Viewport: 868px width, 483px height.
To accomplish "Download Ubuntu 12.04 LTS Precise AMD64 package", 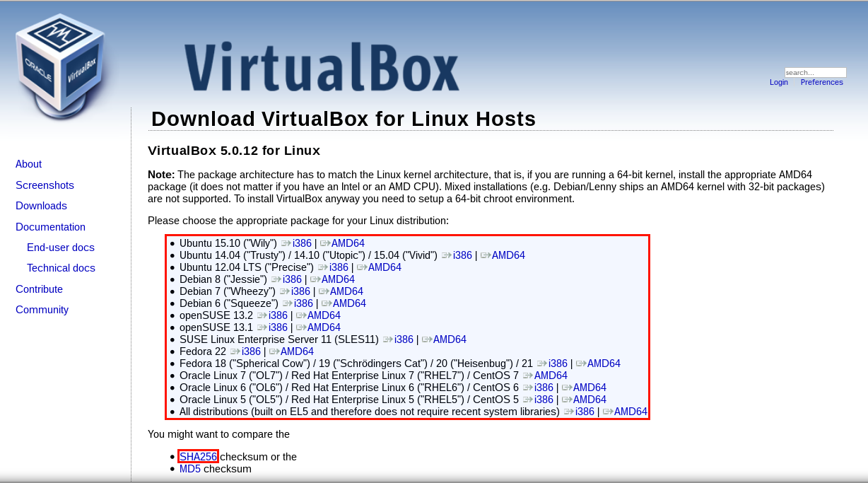I will pos(385,267).
